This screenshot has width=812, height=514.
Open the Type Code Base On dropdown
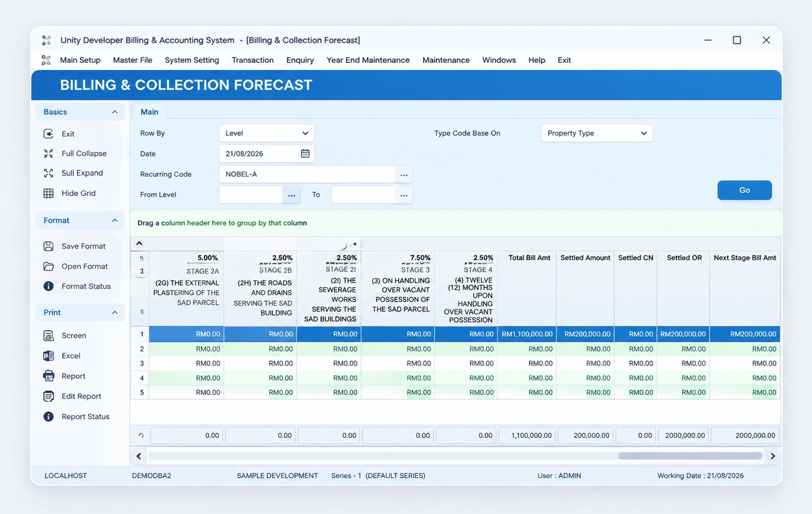597,133
